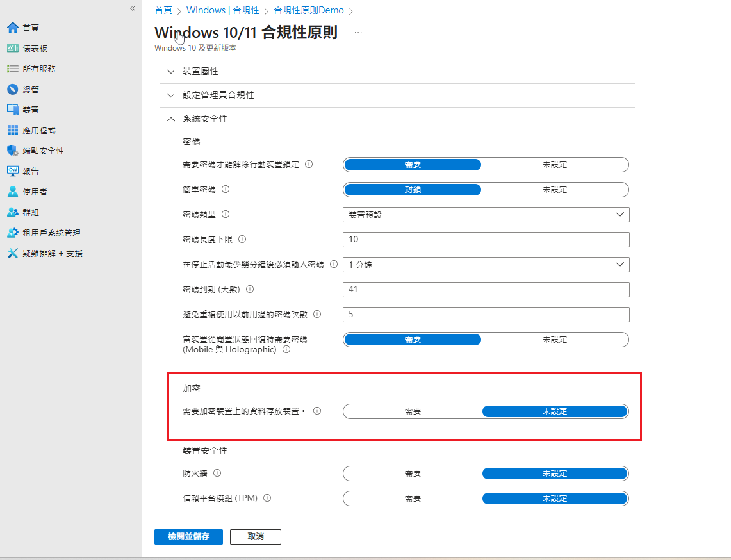Edit the 密碼長度下限 field showing 10
The height and width of the screenshot is (560, 731).
click(486, 239)
